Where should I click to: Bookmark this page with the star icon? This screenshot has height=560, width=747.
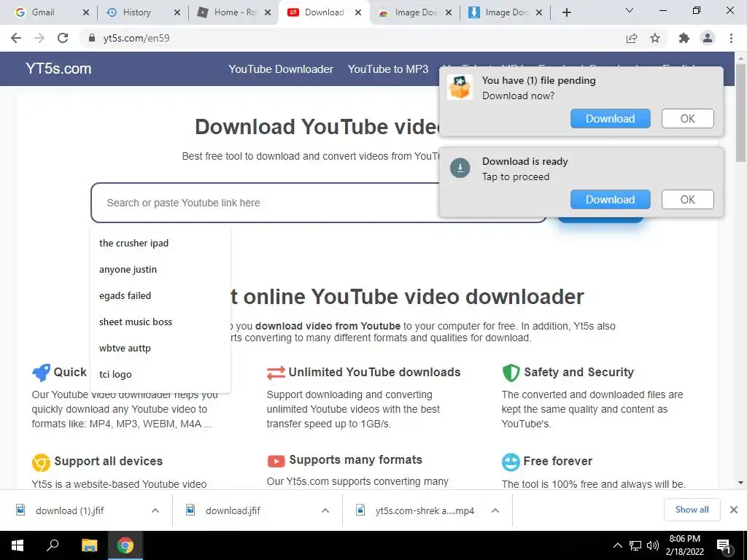coord(655,38)
